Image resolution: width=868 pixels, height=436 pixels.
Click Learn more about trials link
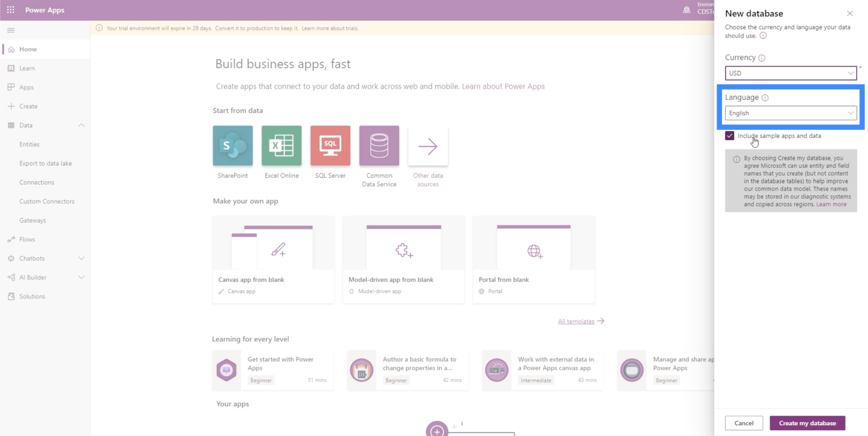click(330, 28)
